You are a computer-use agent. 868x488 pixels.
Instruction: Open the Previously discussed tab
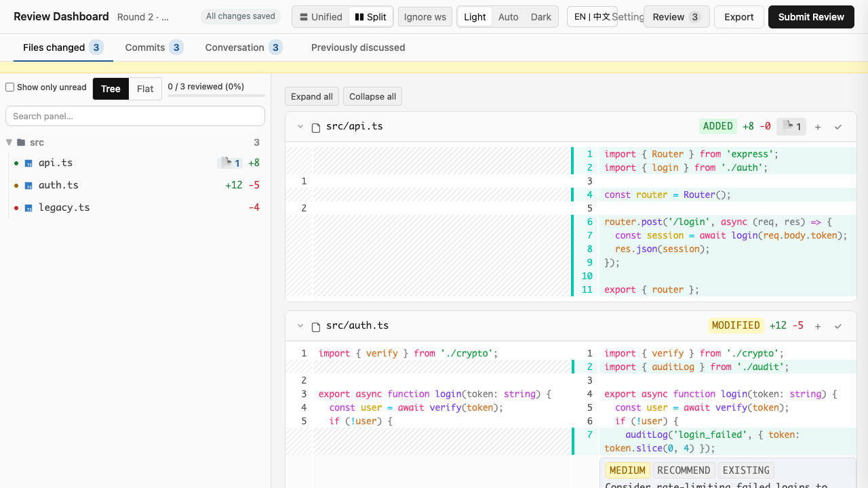[358, 47]
